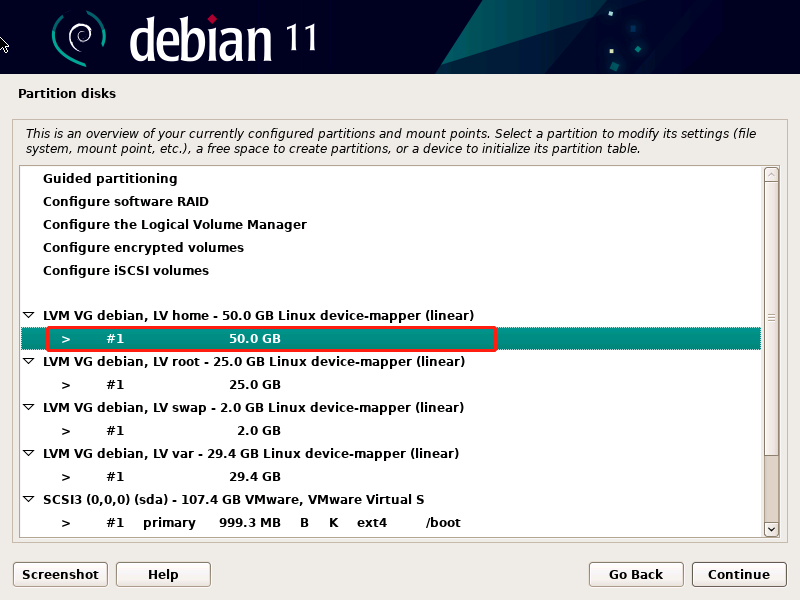Viewport: 800px width, 600px height.
Task: Select the 25.0 GB root partition
Action: [391, 385]
